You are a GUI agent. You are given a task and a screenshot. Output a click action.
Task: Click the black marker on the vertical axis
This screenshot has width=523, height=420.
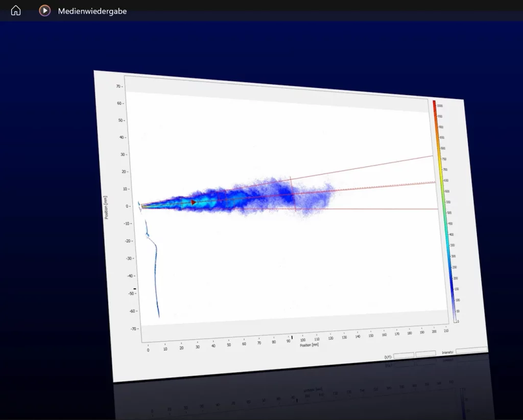(x=135, y=289)
